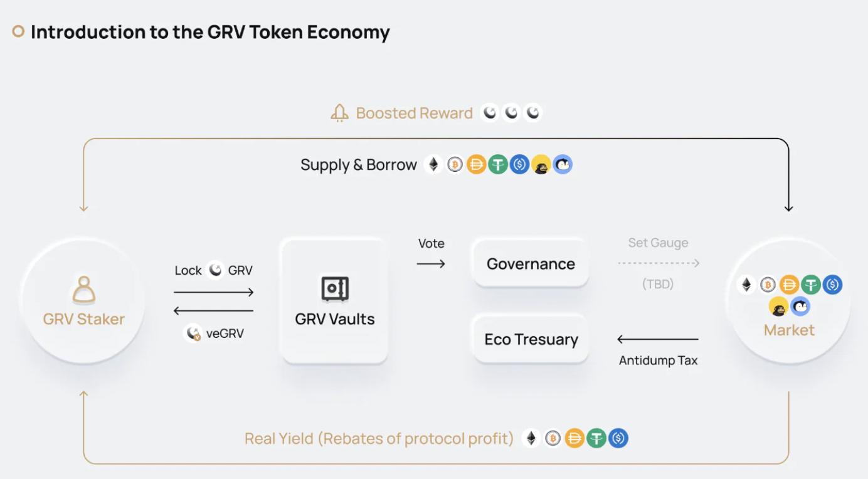Click the Set Gauge label
The width and height of the screenshot is (868, 479).
(658, 243)
